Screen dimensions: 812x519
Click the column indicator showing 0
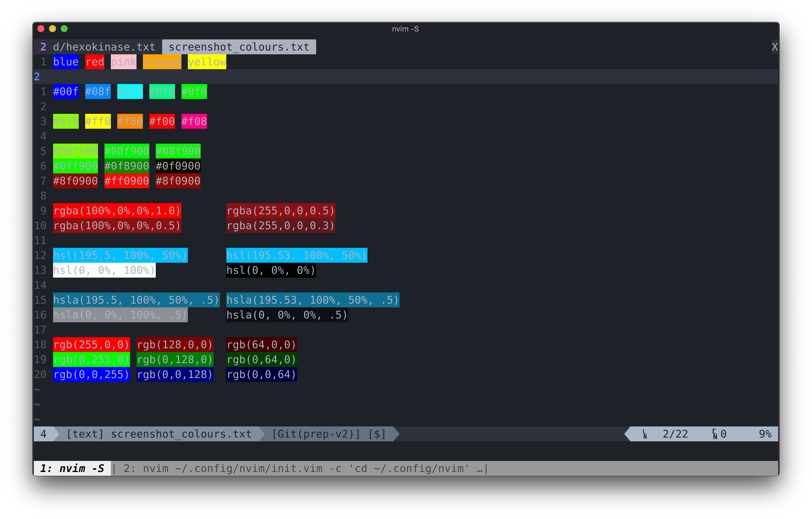(x=724, y=434)
